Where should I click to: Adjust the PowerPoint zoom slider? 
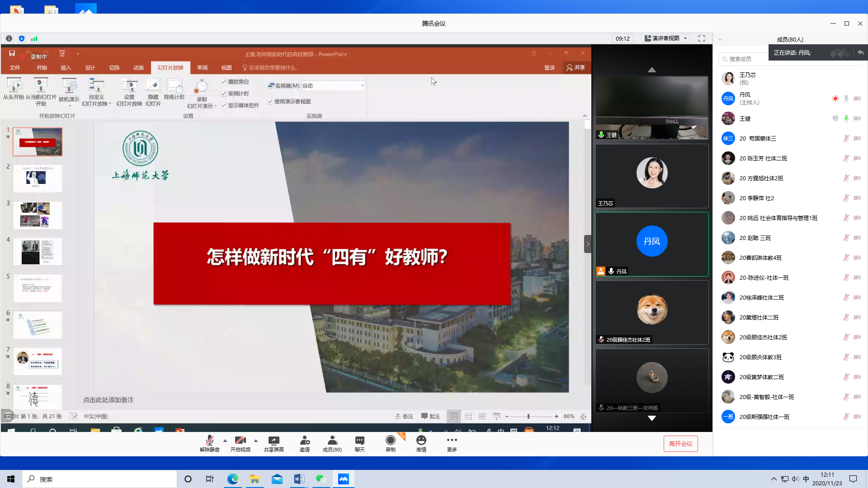pos(528,417)
